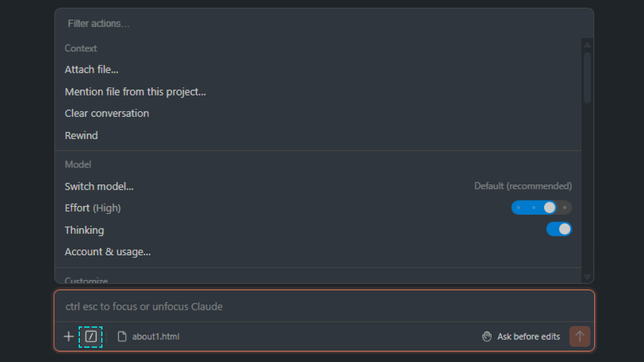The image size is (644, 362).
Task: Click the hand permission mode icon
Action: 487,337
